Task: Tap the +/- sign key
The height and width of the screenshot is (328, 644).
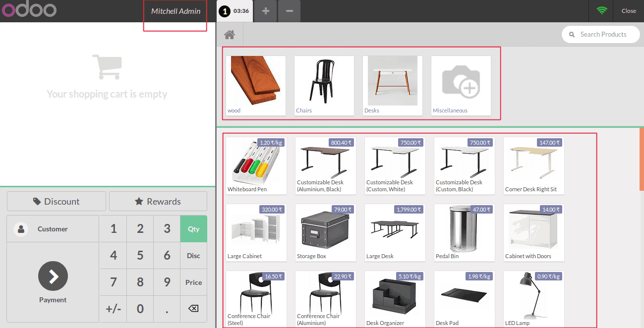Action: (114, 309)
